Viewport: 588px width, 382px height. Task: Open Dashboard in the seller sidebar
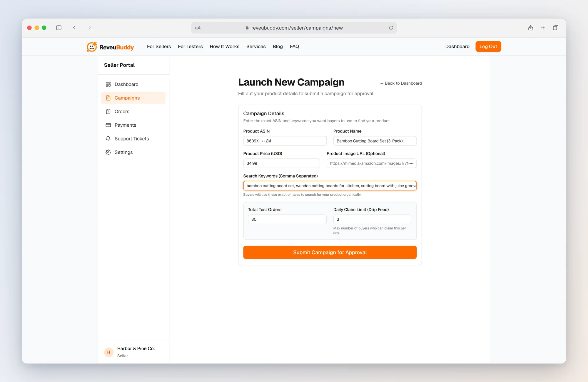133,84
